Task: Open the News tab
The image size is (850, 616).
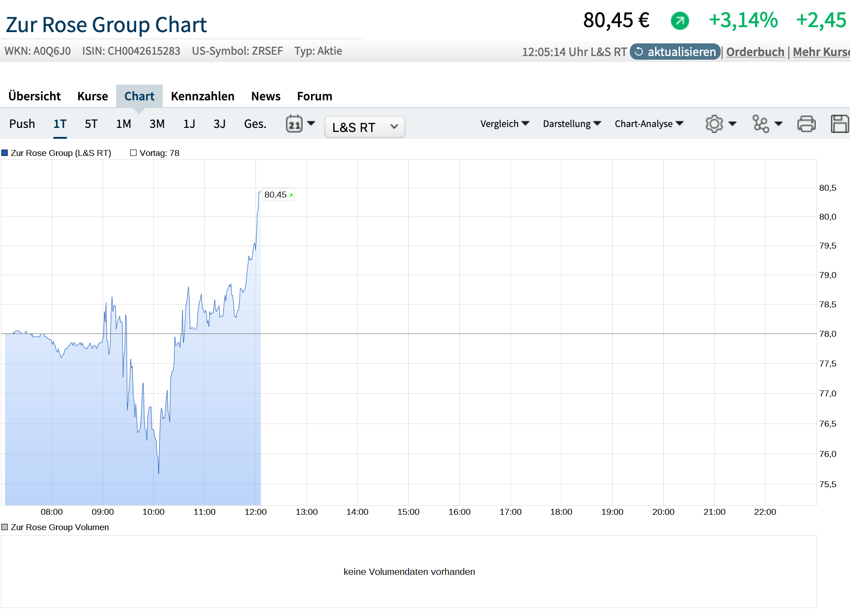Action: (x=266, y=96)
